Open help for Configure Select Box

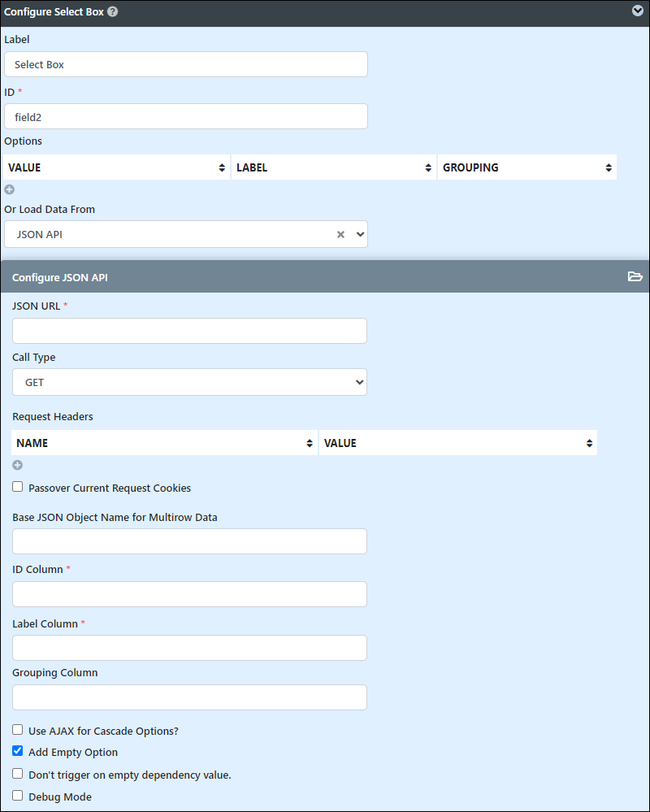point(112,11)
